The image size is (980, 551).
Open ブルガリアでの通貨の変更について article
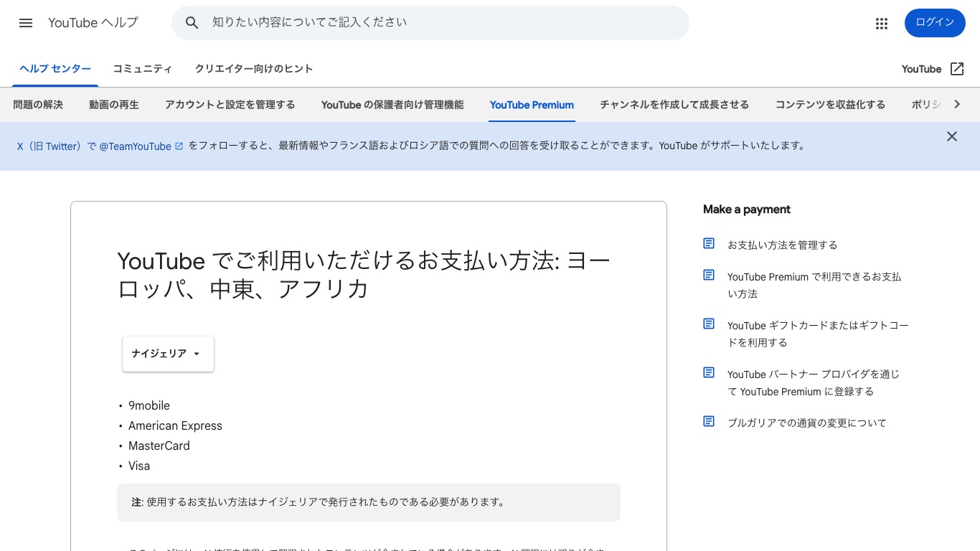[x=807, y=423]
